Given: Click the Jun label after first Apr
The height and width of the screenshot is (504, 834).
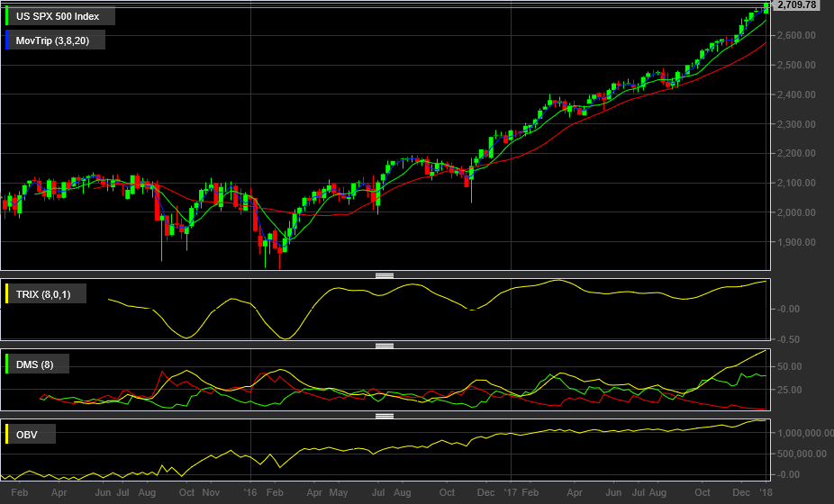Looking at the screenshot, I should tap(104, 493).
